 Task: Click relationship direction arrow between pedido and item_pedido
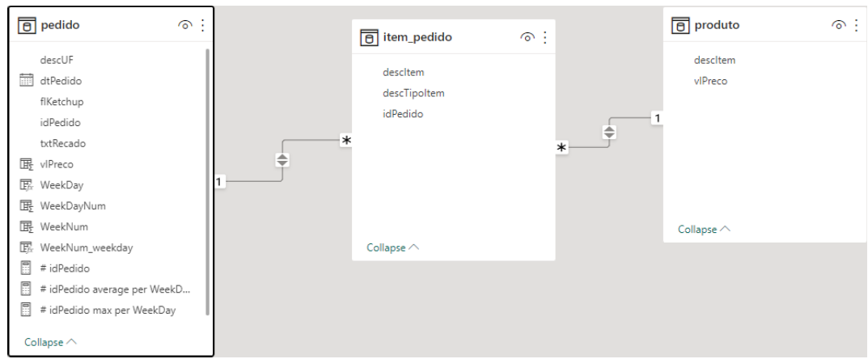point(282,160)
